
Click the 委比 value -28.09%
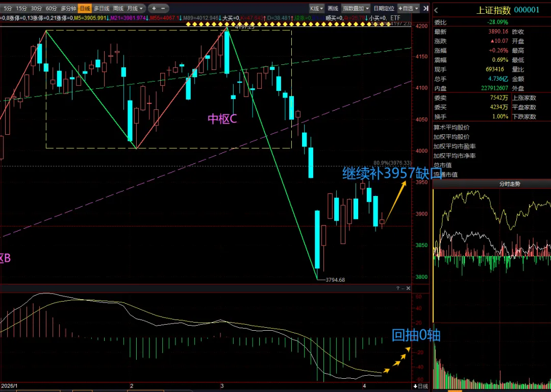point(497,22)
